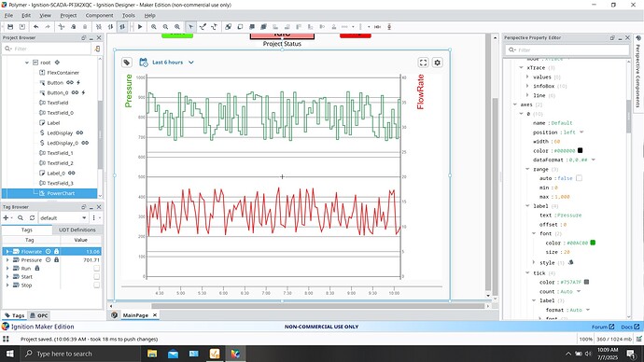Toggle the Stop tag value checkbox
Screen dimensions: 644x362
tap(96, 285)
